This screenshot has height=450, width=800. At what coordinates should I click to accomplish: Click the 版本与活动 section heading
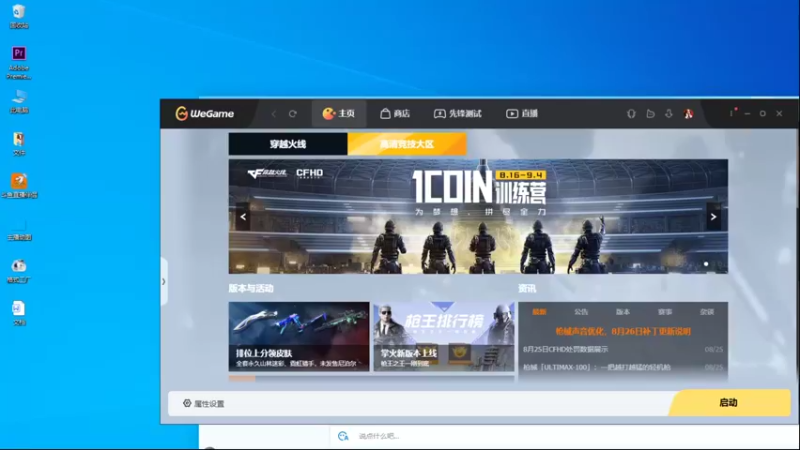point(251,288)
